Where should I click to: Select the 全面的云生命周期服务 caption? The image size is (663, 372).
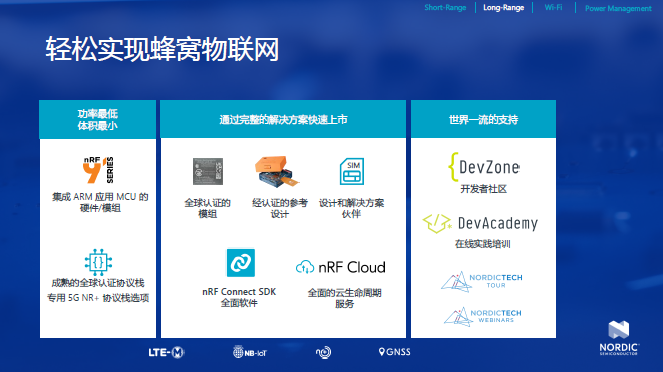pos(345,298)
